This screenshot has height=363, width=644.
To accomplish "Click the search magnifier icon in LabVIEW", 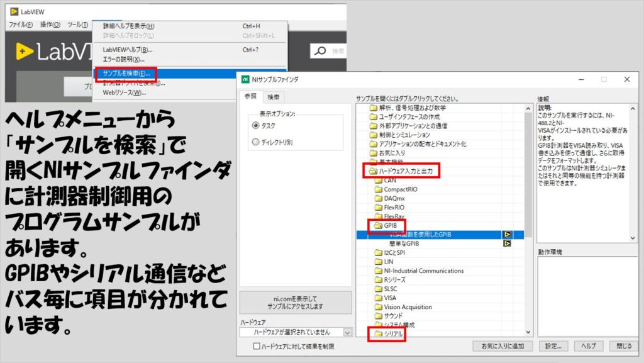I will point(320,51).
